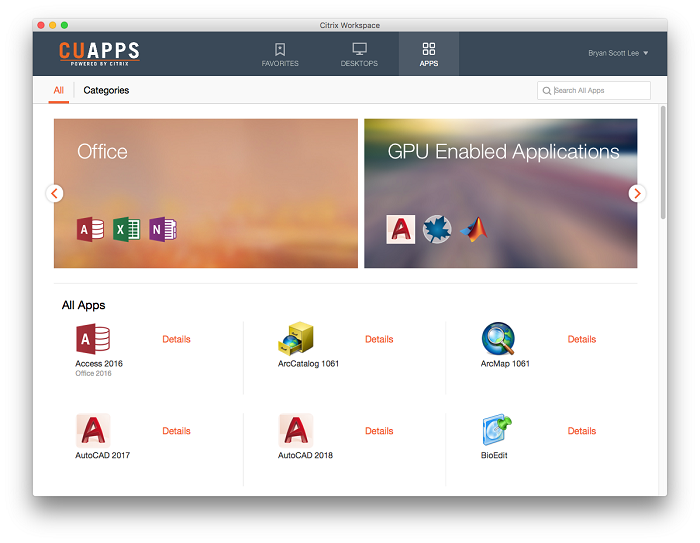
Task: Launch BioEdit app icon
Action: 497,430
